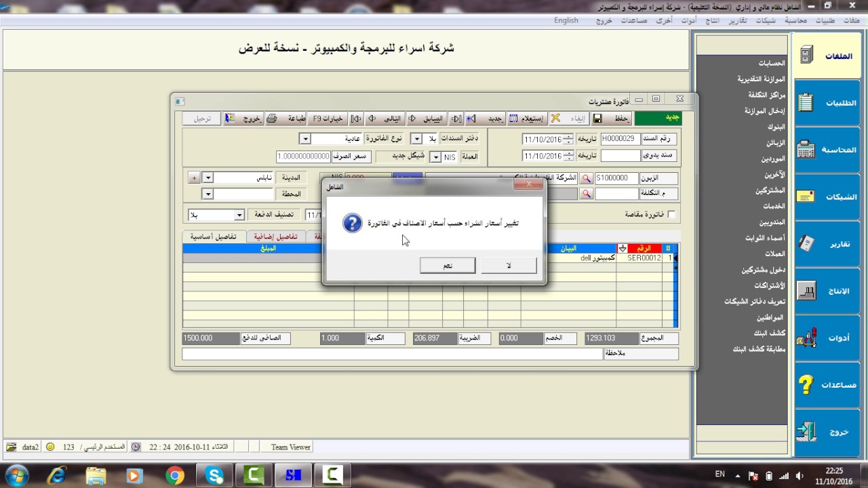Open the أدوات (Tools) module icon
Image resolution: width=868 pixels, height=488 pixels.
[806, 337]
